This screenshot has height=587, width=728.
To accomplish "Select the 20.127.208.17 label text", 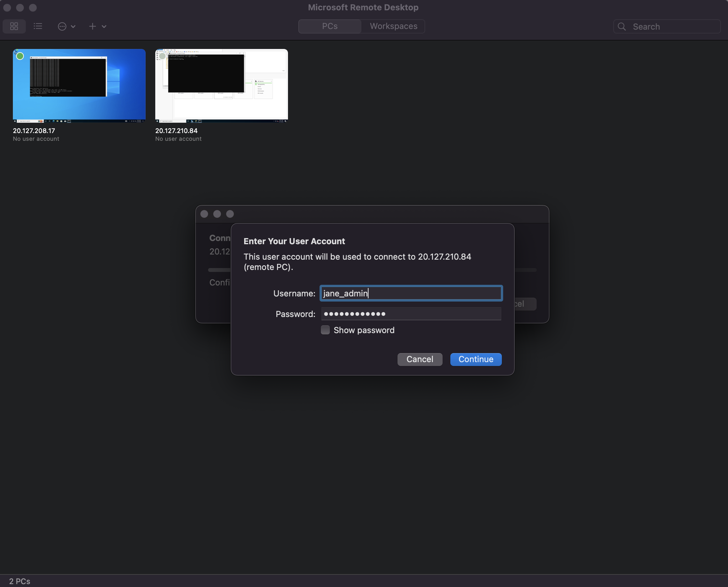I will (34, 130).
